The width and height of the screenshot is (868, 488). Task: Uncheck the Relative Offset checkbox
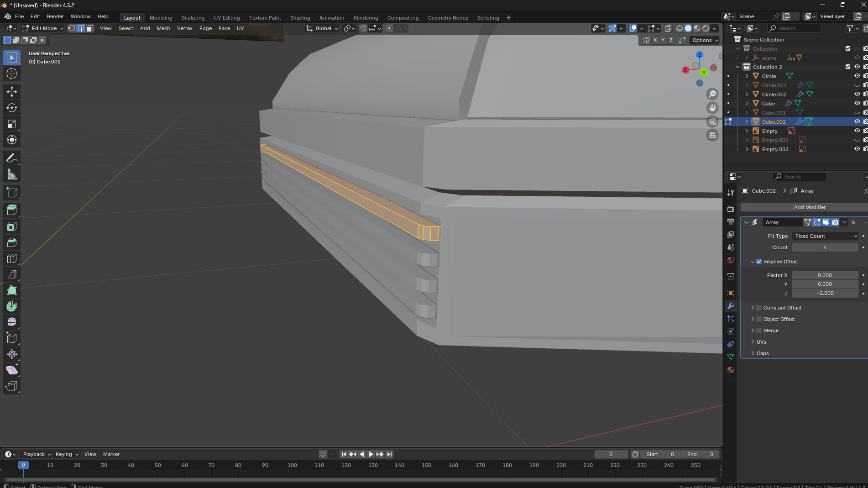[759, 262]
